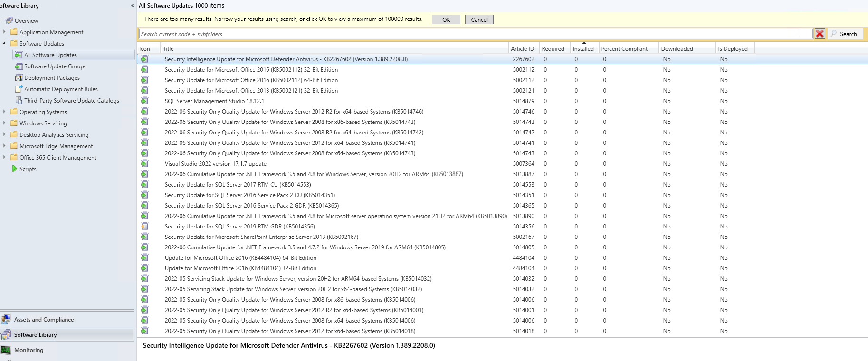Sort by the Installed column header
868x361 pixels.
pos(584,48)
